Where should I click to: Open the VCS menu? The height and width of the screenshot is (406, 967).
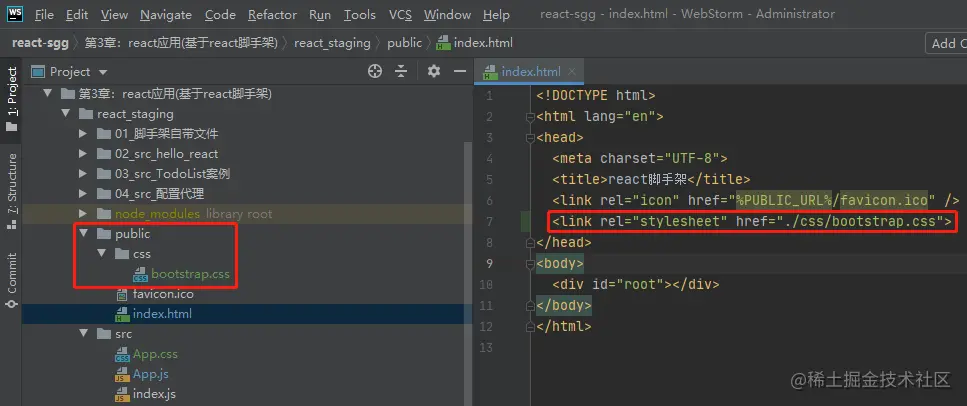click(400, 14)
